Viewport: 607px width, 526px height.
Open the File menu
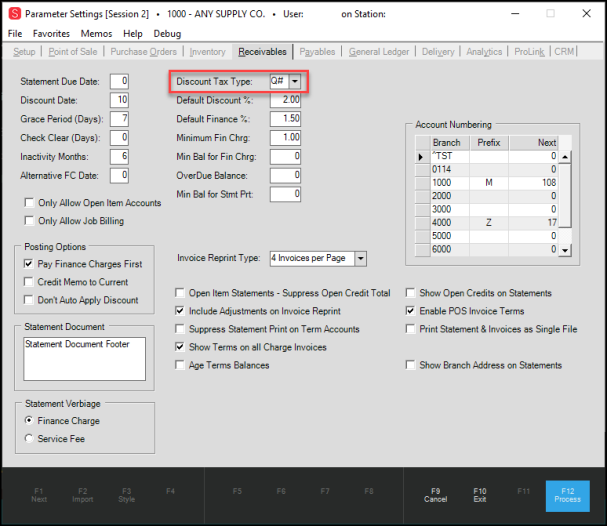point(15,34)
